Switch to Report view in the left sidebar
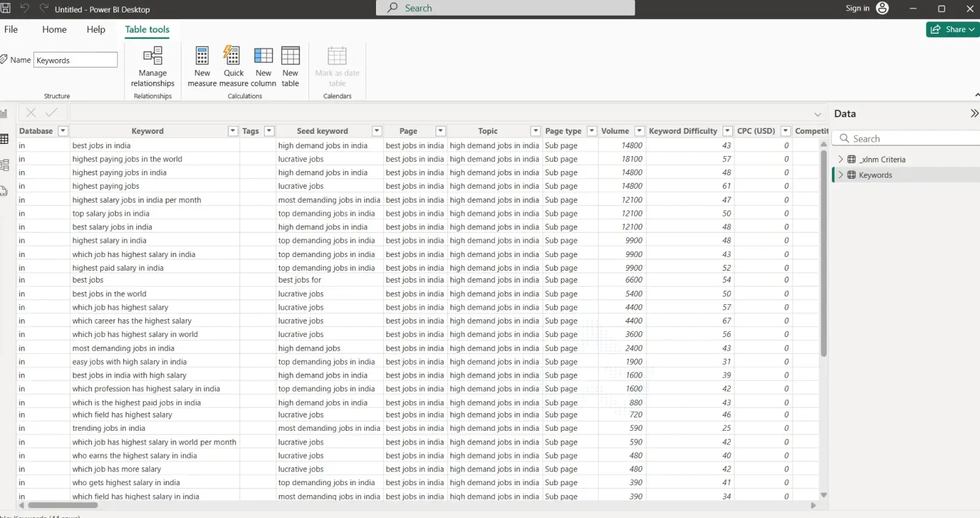 [4, 113]
